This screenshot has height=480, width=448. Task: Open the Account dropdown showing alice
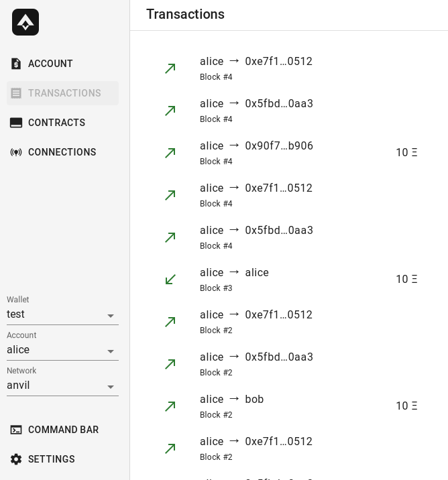pyautogui.click(x=62, y=350)
